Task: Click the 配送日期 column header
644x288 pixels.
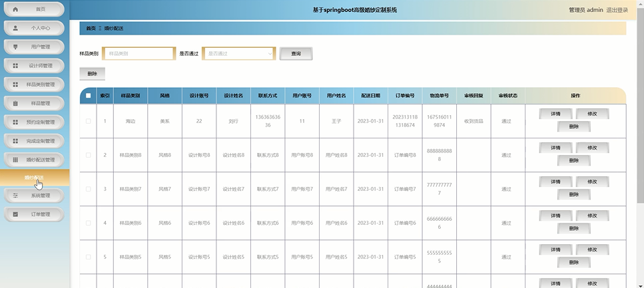Action: click(370, 96)
